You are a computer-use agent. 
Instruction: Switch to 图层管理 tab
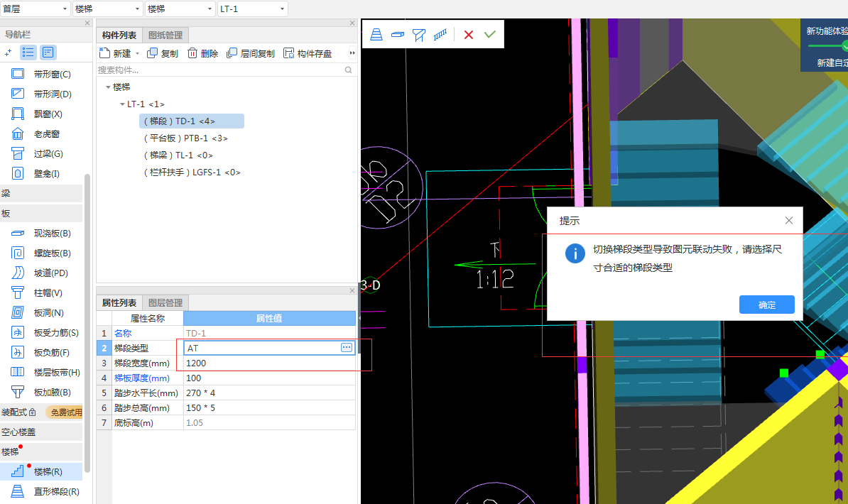coord(165,303)
